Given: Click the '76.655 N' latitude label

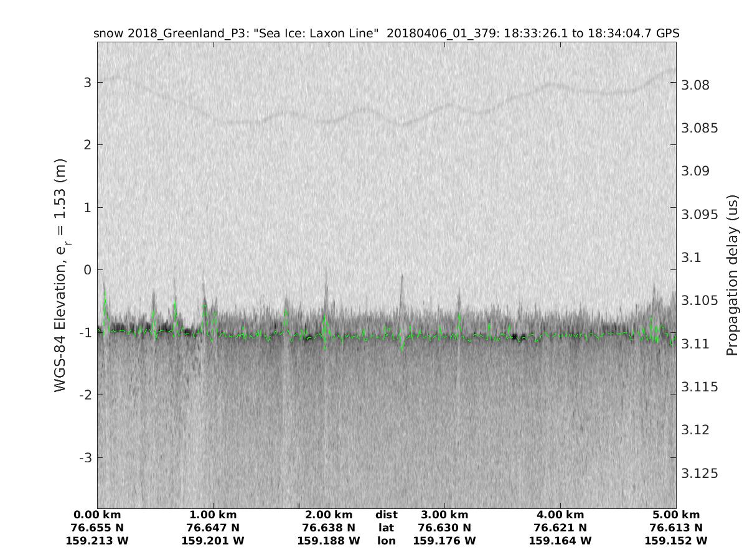Looking at the screenshot, I should pyautogui.click(x=97, y=528).
